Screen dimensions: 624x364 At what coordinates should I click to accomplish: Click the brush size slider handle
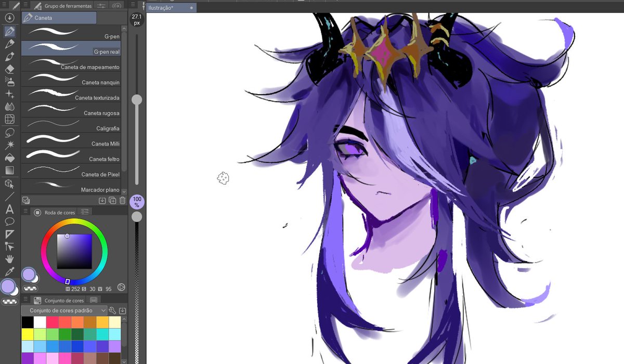pyautogui.click(x=137, y=99)
